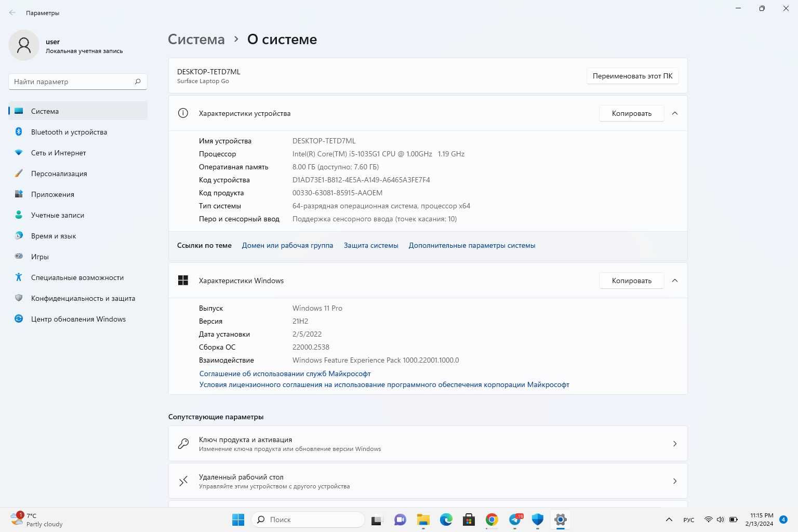Open Сеть и Интернет settings
798x532 pixels.
pos(78,153)
